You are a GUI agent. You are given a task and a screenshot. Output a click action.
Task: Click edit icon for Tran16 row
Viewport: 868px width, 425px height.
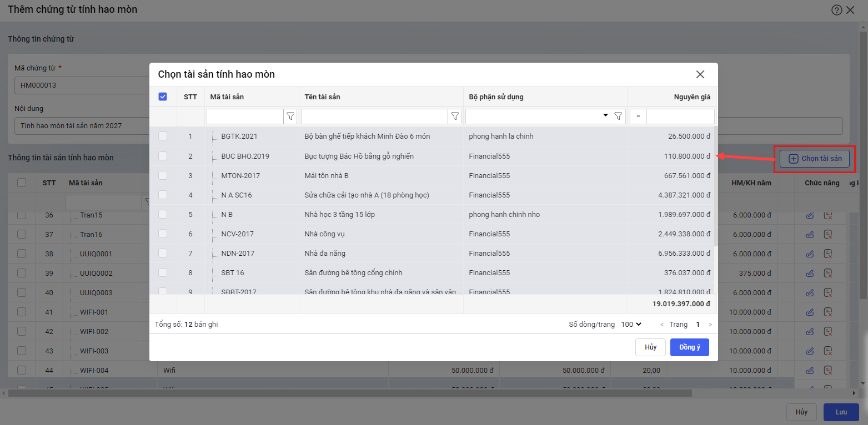coord(810,235)
